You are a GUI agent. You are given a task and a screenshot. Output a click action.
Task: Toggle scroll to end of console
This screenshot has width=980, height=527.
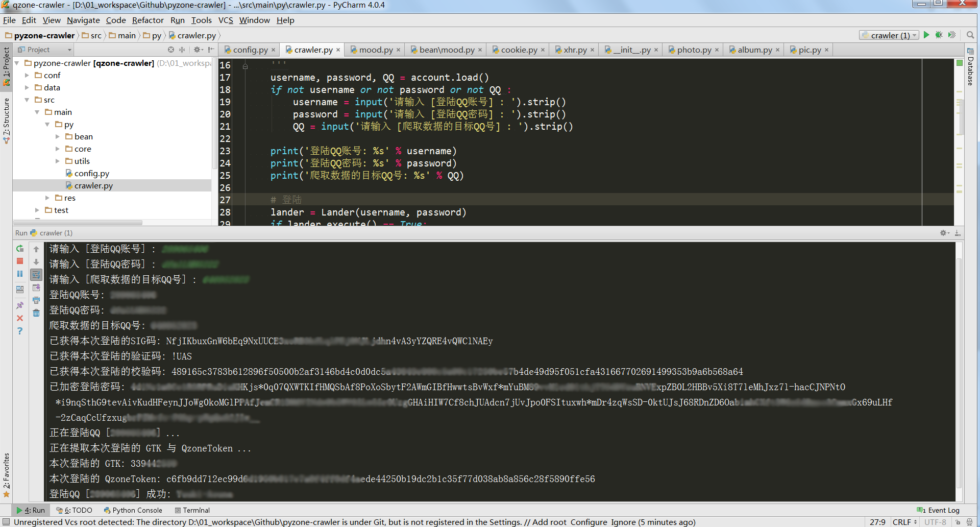36,288
